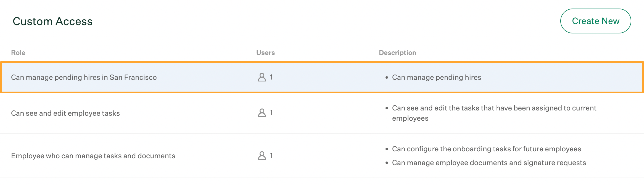Viewport: 644px width, 185px height.
Task: Click the current employees tasks description text
Action: click(494, 113)
